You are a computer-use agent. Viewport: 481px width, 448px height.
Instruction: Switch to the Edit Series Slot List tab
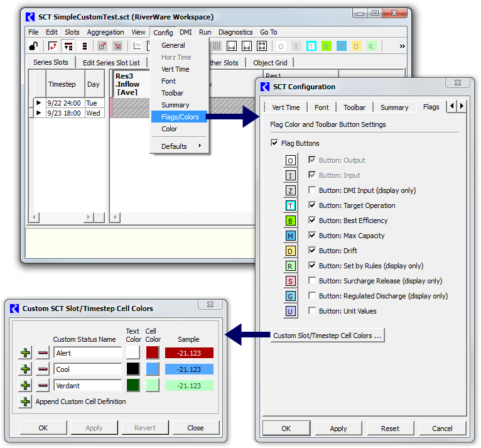tap(111, 63)
